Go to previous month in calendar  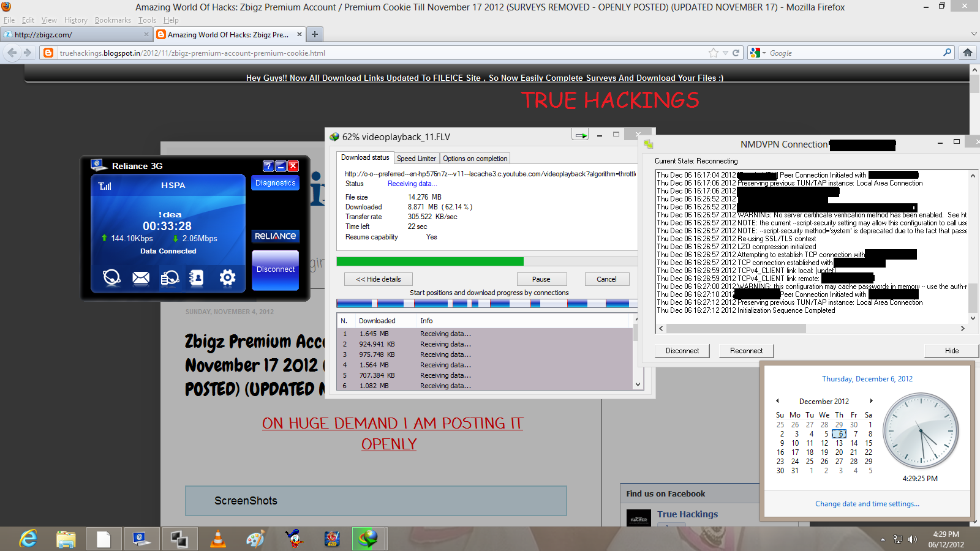[x=777, y=401]
